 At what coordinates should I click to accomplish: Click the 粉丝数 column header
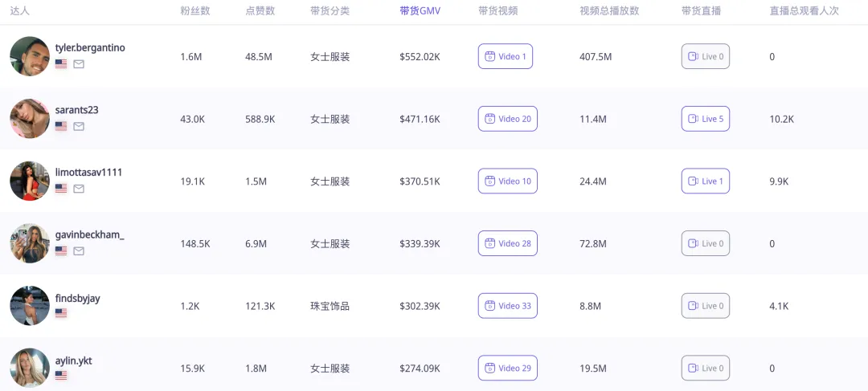[x=195, y=11]
